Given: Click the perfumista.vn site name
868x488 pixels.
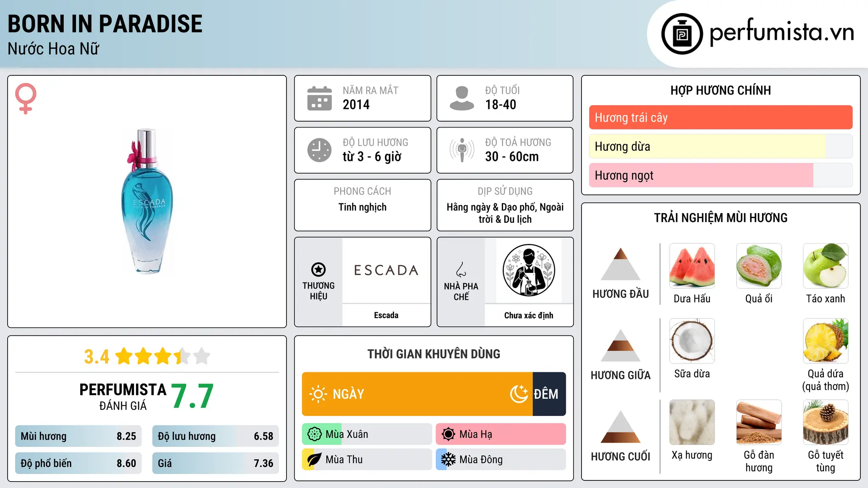Looking at the screenshot, I should tap(782, 32).
